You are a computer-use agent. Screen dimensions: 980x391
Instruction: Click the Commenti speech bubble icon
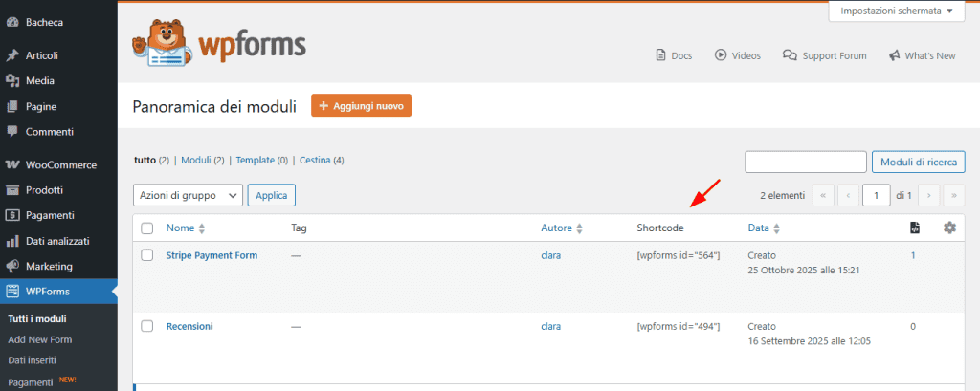tap(11, 132)
